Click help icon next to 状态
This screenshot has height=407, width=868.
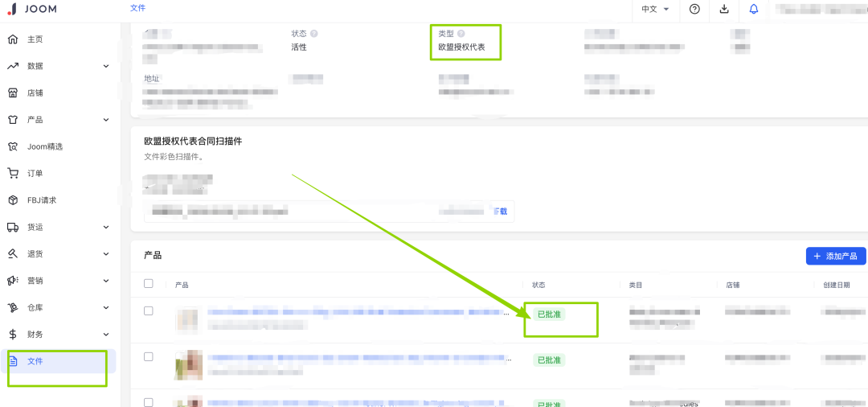(x=314, y=33)
